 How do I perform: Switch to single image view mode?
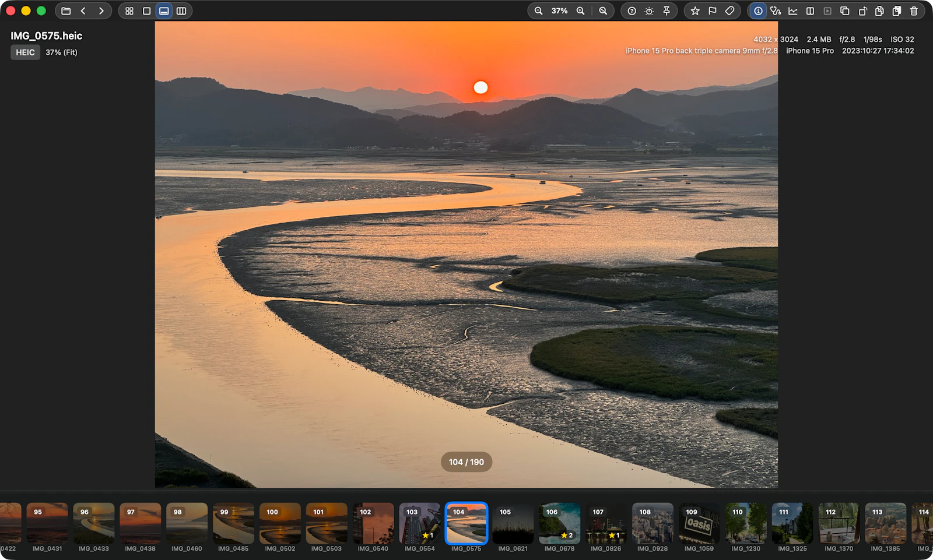click(147, 11)
